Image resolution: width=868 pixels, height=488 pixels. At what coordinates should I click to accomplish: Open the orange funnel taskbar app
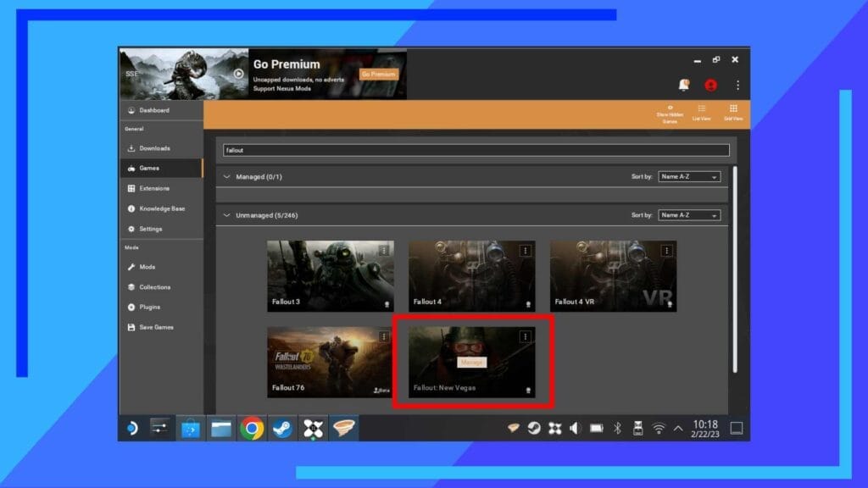[343, 428]
